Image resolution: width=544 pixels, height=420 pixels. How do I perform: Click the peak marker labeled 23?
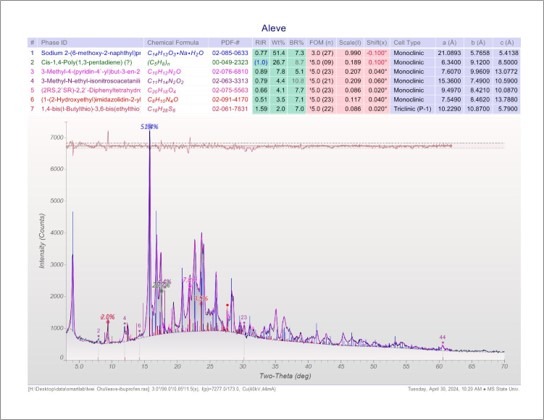coord(244,317)
